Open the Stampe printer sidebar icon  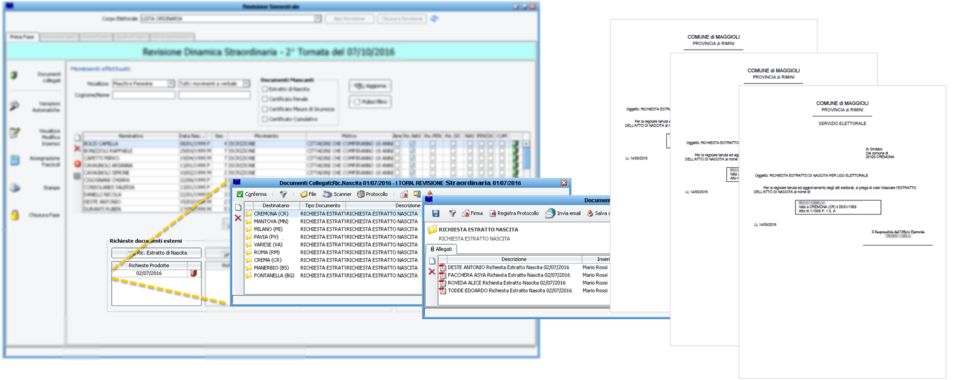15,188
